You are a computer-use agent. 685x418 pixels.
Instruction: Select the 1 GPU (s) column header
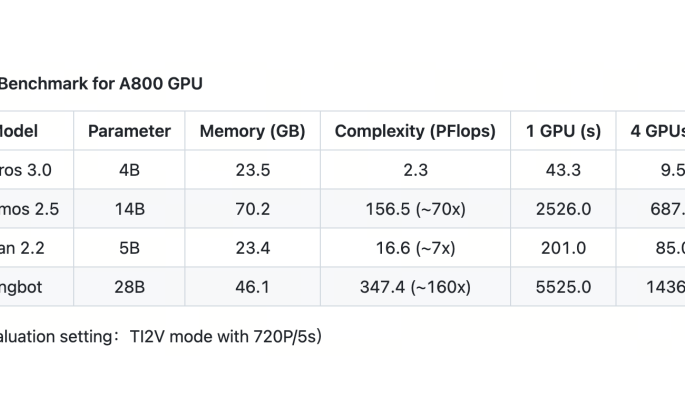(563, 131)
